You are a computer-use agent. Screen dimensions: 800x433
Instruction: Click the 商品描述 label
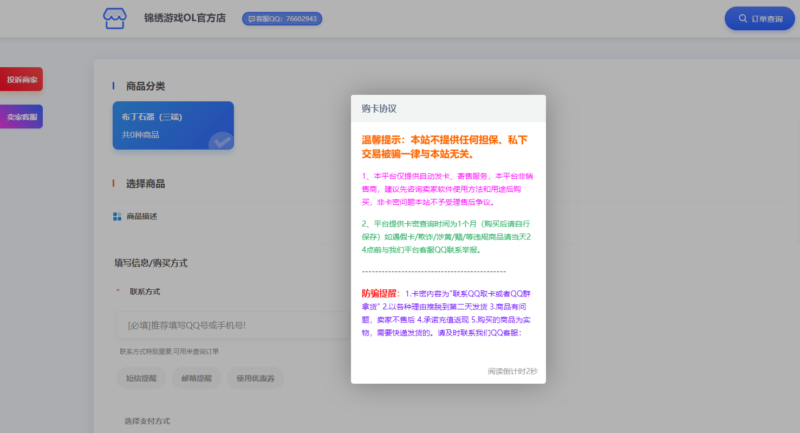coord(142,216)
